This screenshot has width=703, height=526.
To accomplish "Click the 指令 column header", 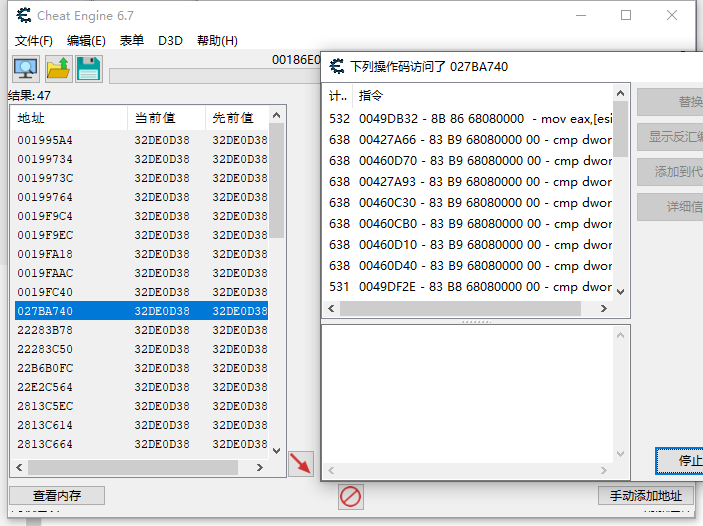I will [x=482, y=95].
